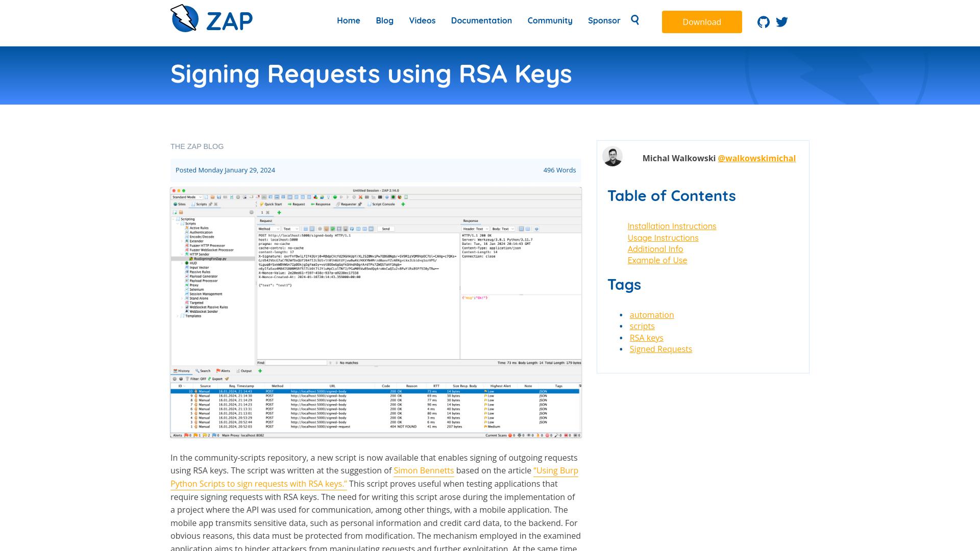The height and width of the screenshot is (551, 980).
Task: Open the Sponsor menu item
Action: click(604, 20)
